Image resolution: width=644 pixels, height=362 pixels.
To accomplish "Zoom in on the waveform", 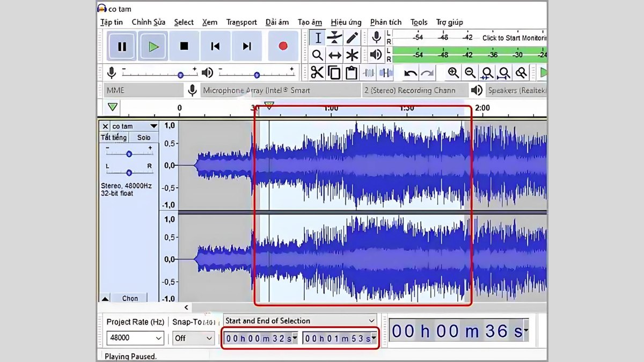I will pyautogui.click(x=453, y=72).
